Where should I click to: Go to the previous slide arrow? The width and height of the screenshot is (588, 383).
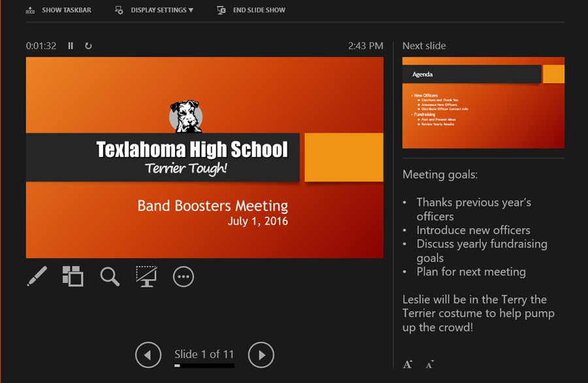click(x=148, y=355)
